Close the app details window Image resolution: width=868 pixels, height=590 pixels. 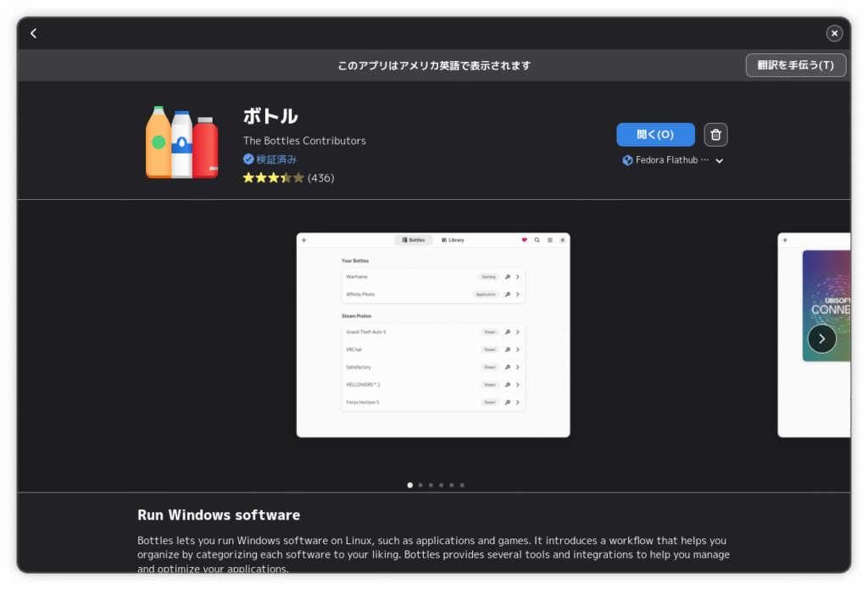(x=834, y=33)
